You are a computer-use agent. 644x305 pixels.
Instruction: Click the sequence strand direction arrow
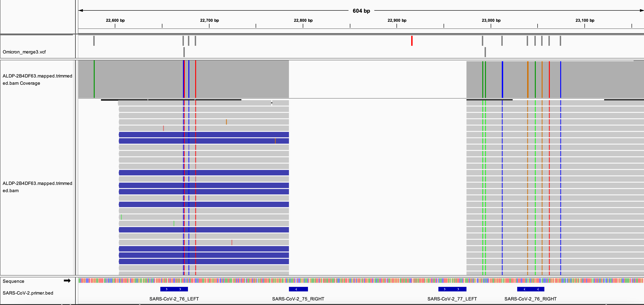click(x=67, y=281)
